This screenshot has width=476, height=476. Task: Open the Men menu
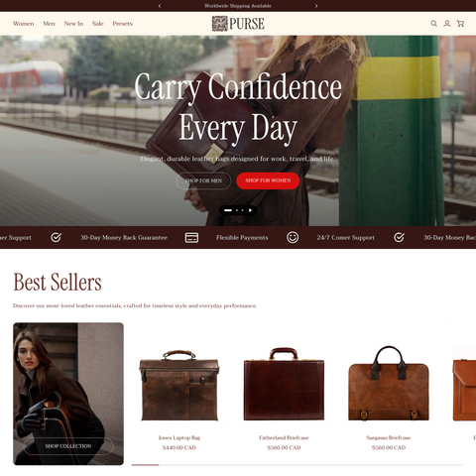[49, 24]
